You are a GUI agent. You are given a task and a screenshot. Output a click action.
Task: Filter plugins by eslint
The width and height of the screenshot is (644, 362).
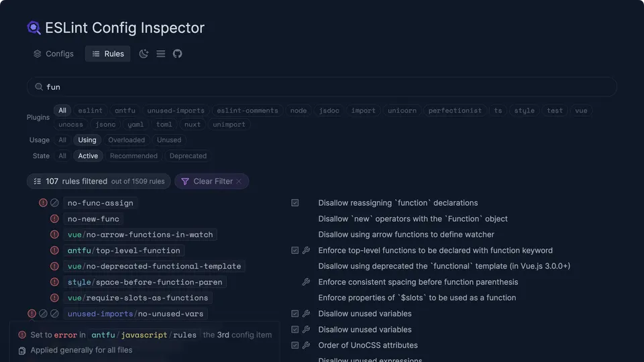[x=91, y=111]
